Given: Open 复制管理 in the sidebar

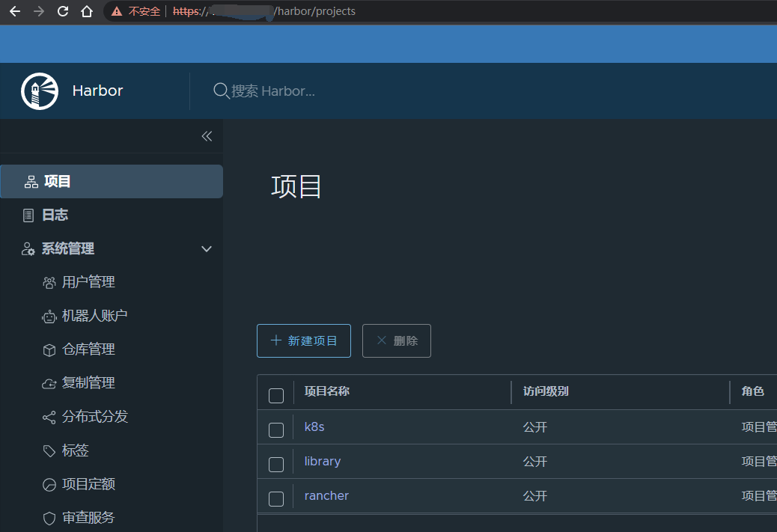Looking at the screenshot, I should [88, 383].
